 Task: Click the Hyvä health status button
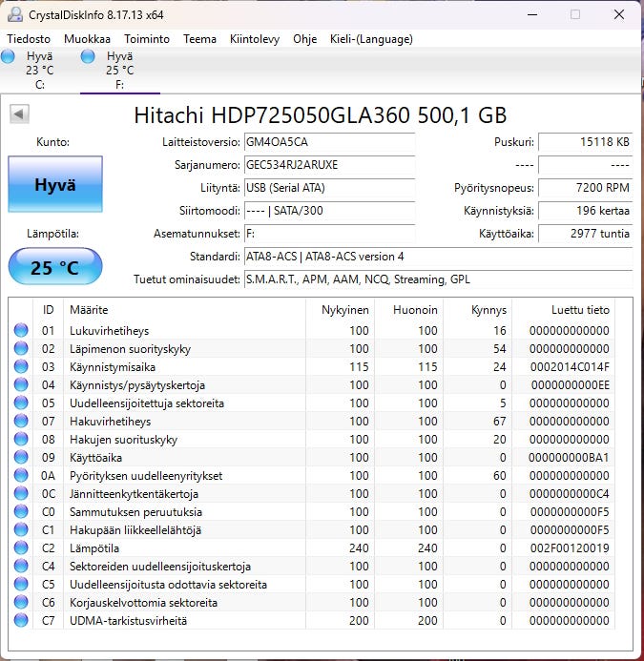point(54,185)
